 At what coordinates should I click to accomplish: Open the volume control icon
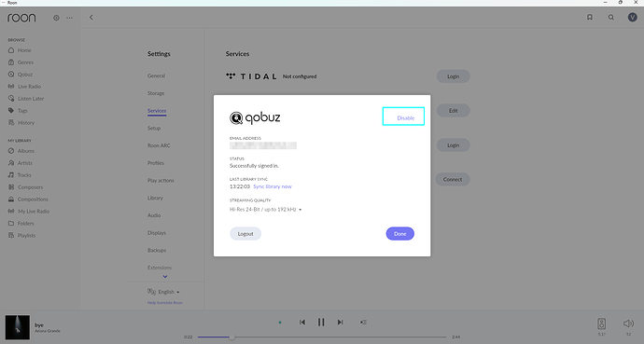click(628, 323)
